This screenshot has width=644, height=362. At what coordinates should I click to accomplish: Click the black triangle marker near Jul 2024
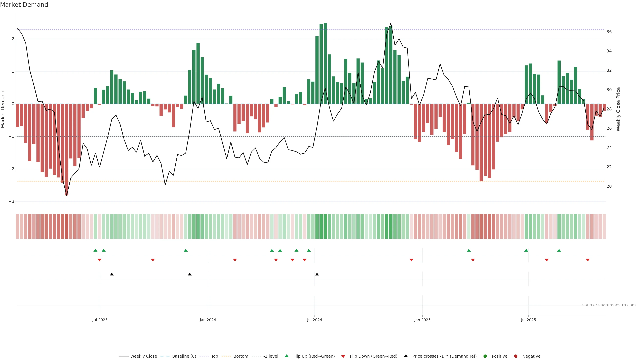point(317,274)
